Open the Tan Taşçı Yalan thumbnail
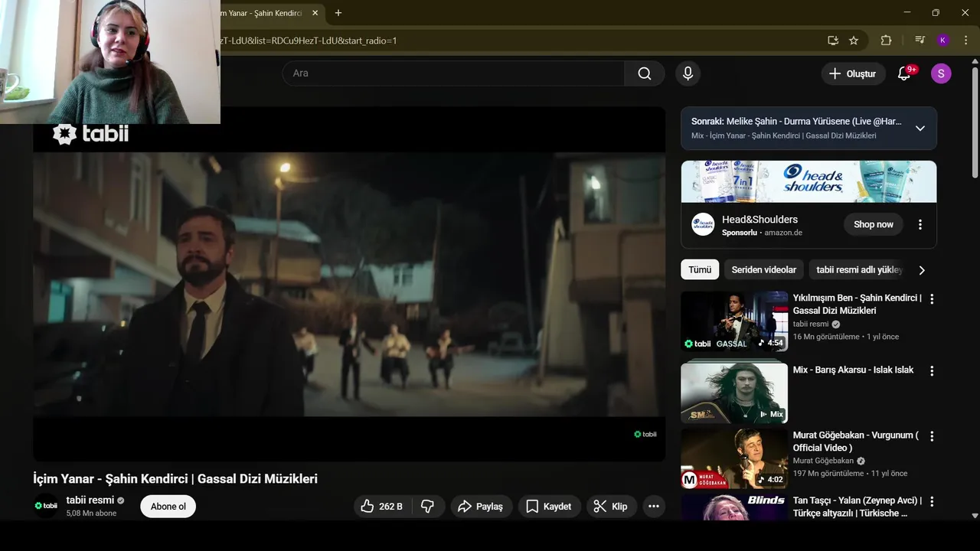Screen dimensions: 980x551 pos(734,507)
